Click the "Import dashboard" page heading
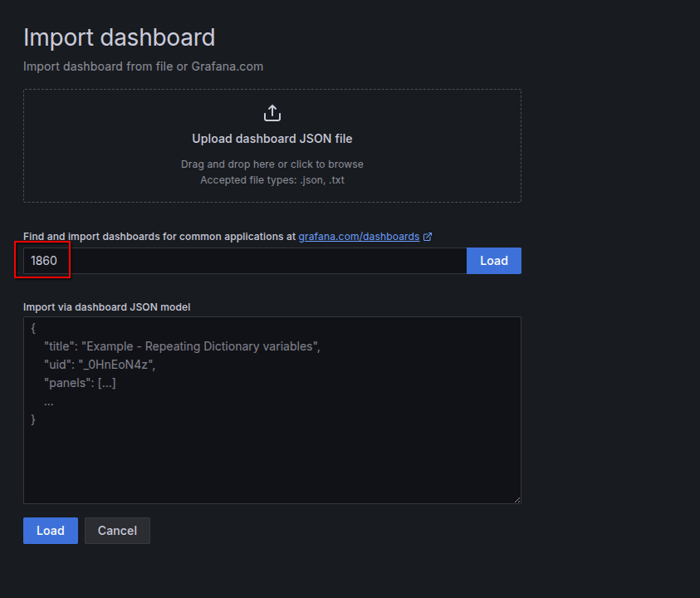700x598 pixels. 119,37
